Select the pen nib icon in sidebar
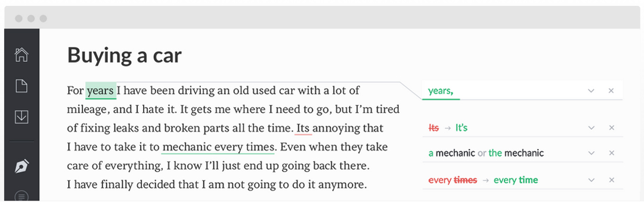644x215 pixels. 21,166
